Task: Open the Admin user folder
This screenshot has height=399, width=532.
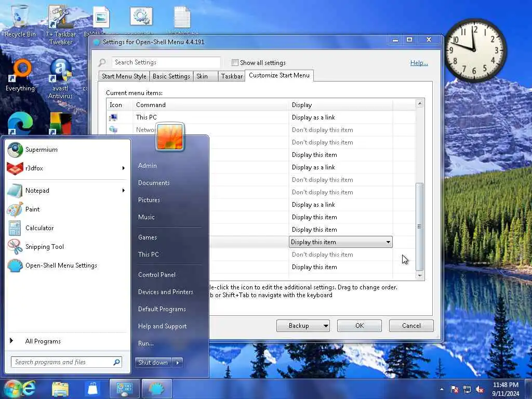Action: pyautogui.click(x=147, y=166)
